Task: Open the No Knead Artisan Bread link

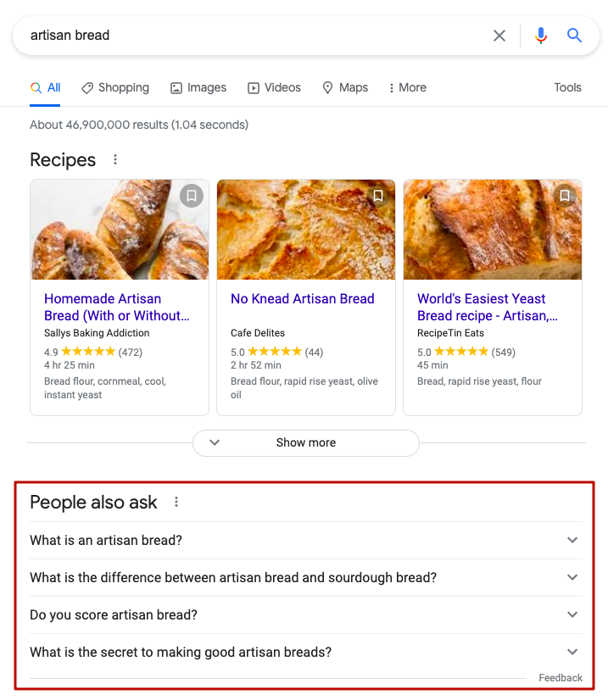Action: pos(303,298)
